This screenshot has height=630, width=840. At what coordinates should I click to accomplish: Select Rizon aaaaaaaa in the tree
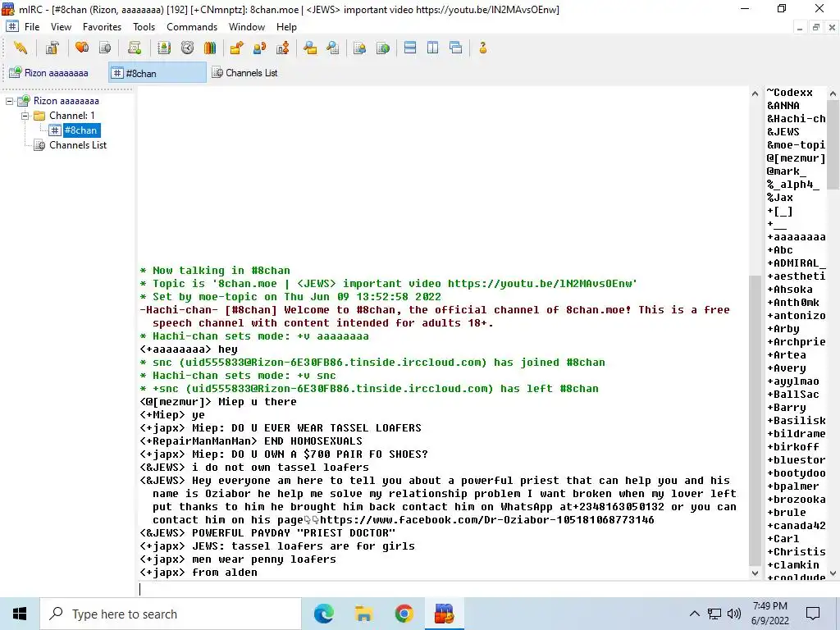coord(66,101)
